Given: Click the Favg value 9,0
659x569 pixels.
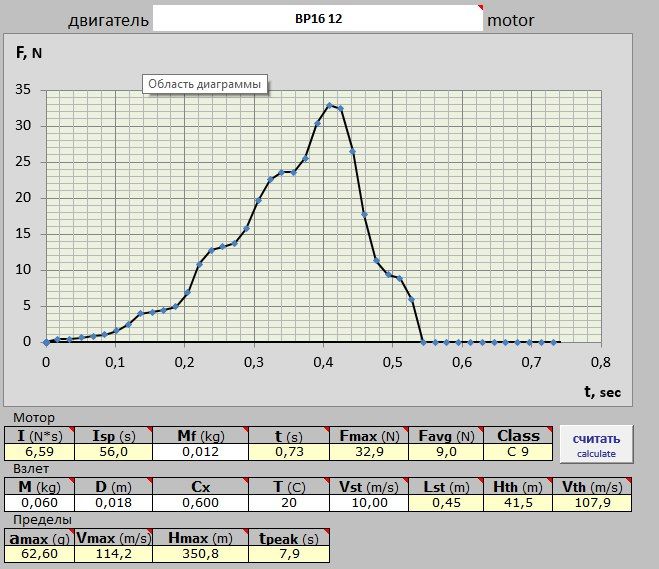Looking at the screenshot, I should [x=446, y=452].
